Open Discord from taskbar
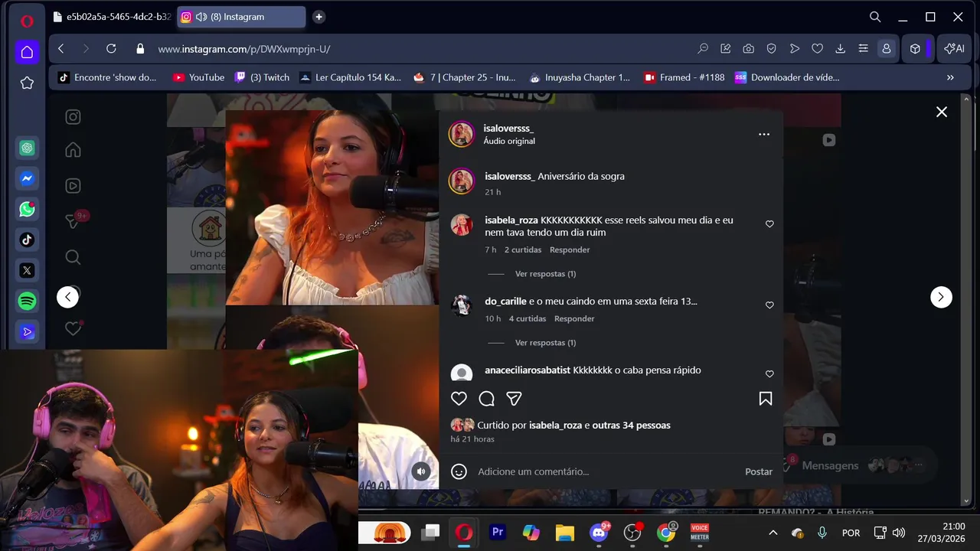This screenshot has width=980, height=551. [x=599, y=533]
